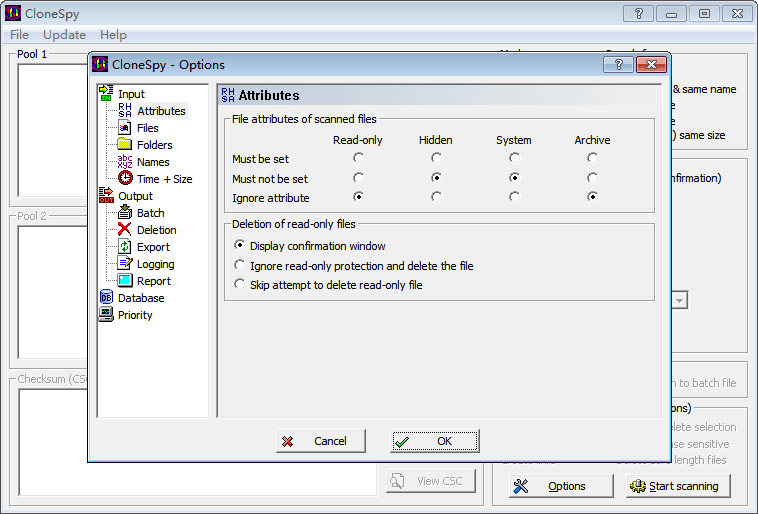Select the Output tree node
The width and height of the screenshot is (758, 514).
click(135, 196)
